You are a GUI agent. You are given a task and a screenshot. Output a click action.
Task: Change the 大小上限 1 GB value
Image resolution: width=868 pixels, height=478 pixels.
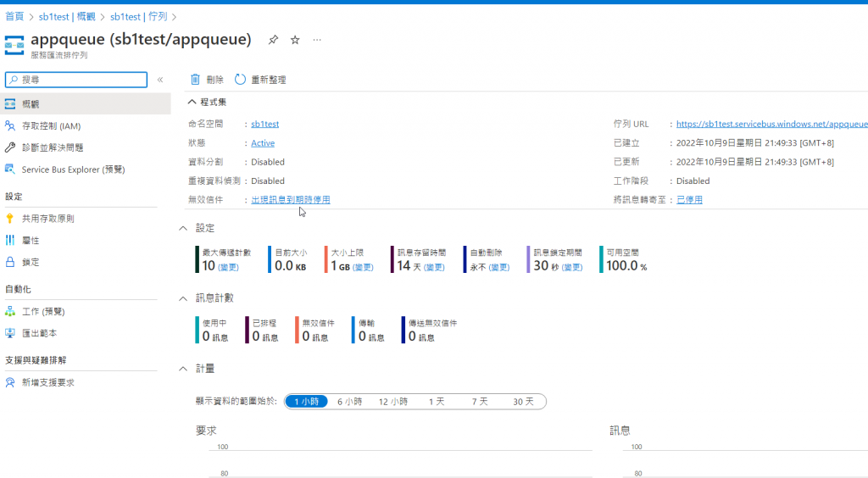click(x=363, y=267)
